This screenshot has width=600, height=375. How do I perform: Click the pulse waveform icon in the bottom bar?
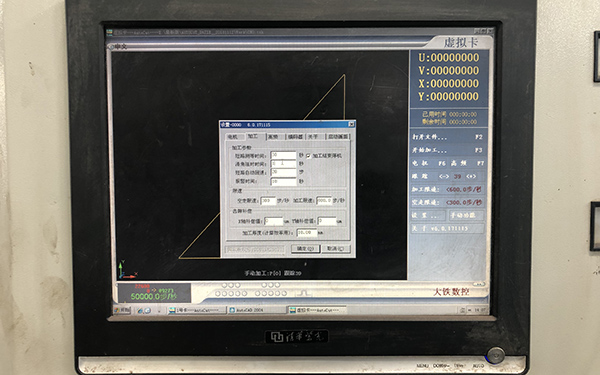(304, 293)
